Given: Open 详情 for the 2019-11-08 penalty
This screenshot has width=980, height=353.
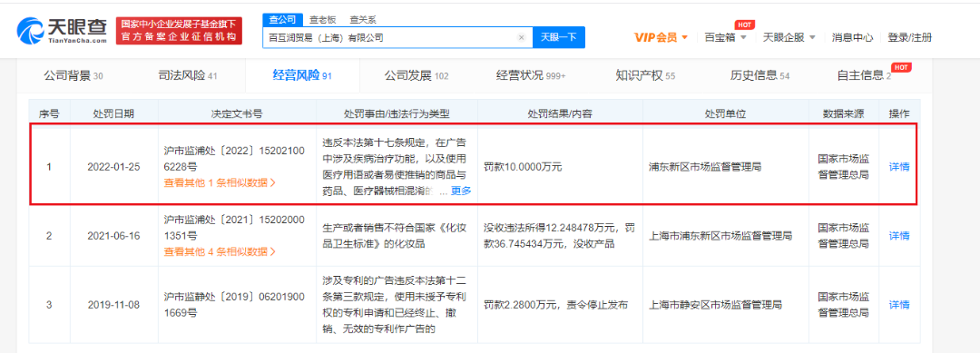Looking at the screenshot, I should 899,305.
